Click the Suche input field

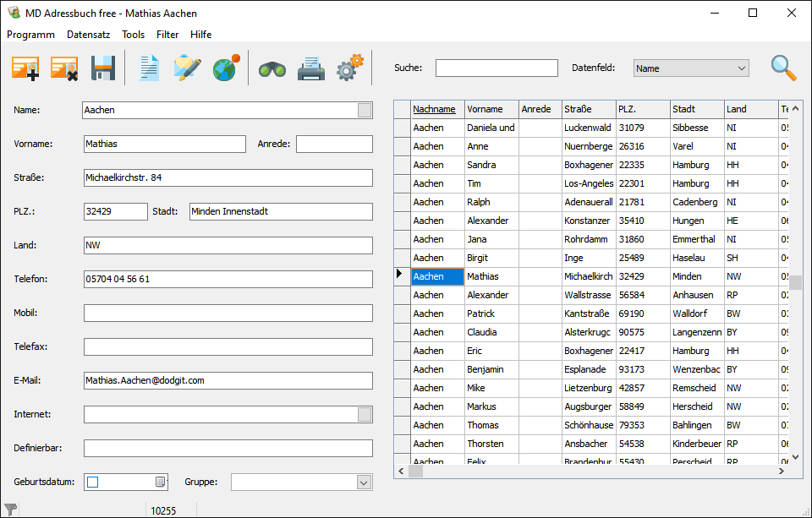tap(497, 68)
